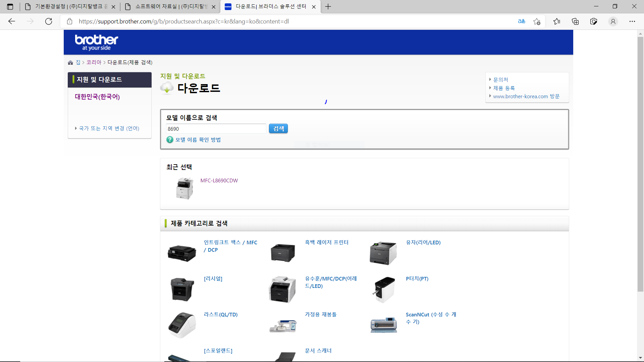Expand the 문의처 link
The image size is (644, 362).
500,80
